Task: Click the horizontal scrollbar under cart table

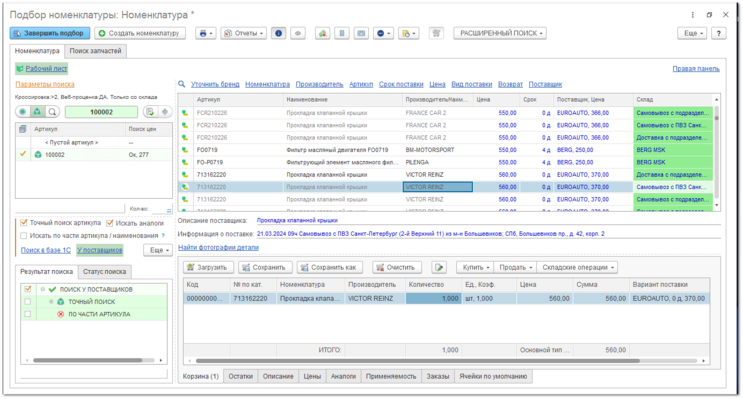Action: pyautogui.click(x=417, y=361)
